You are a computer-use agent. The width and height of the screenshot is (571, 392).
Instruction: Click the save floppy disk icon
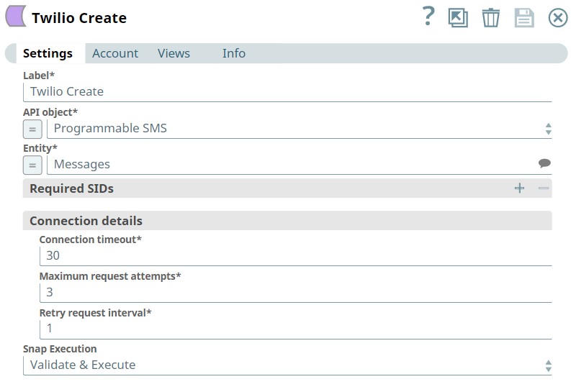[524, 18]
